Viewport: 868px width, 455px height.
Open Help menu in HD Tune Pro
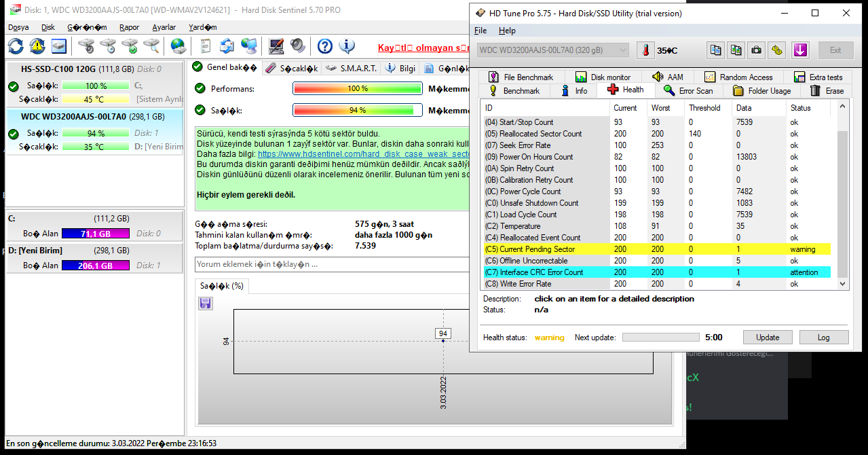click(x=507, y=31)
